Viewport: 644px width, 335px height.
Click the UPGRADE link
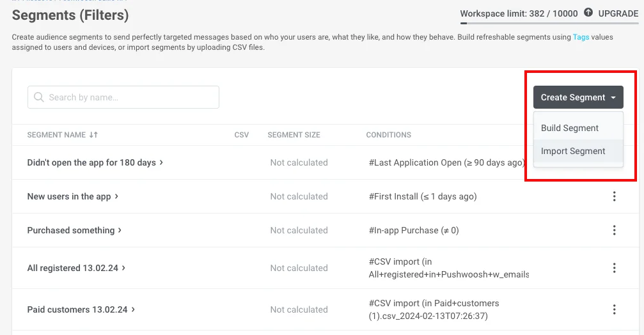618,13
